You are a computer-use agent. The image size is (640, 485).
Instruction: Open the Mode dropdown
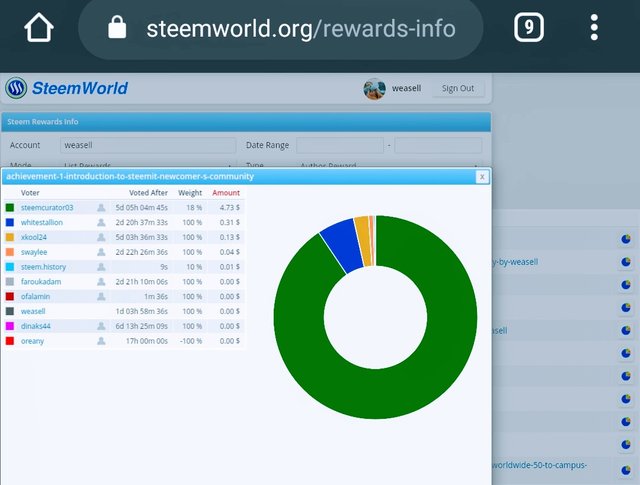(148, 164)
